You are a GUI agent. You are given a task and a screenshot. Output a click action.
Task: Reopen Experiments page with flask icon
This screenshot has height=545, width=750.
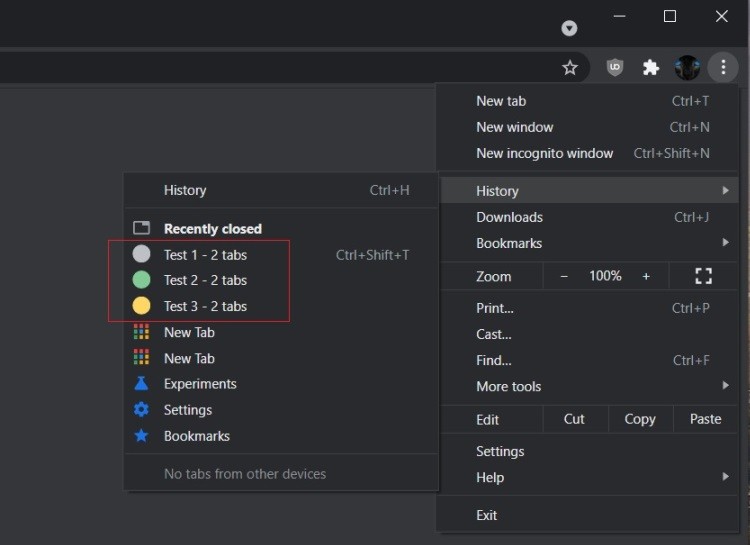[x=200, y=384]
